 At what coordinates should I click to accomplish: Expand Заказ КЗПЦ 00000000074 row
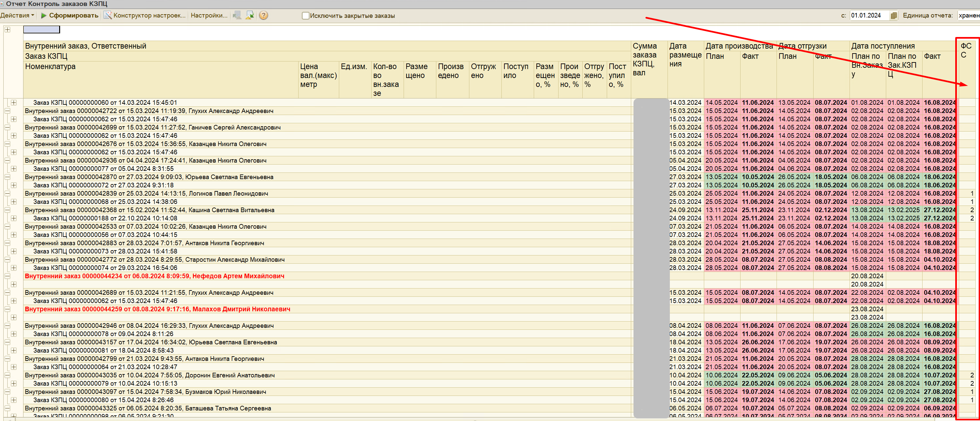[14, 268]
